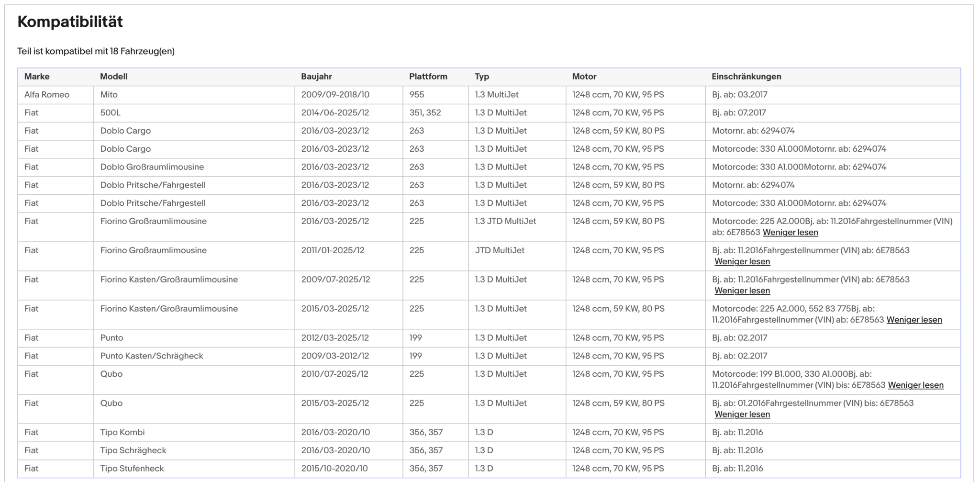The width and height of the screenshot is (980, 482).
Task: Collapse restrictions for Qubo 2010/07-2025/12 row
Action: 915,385
